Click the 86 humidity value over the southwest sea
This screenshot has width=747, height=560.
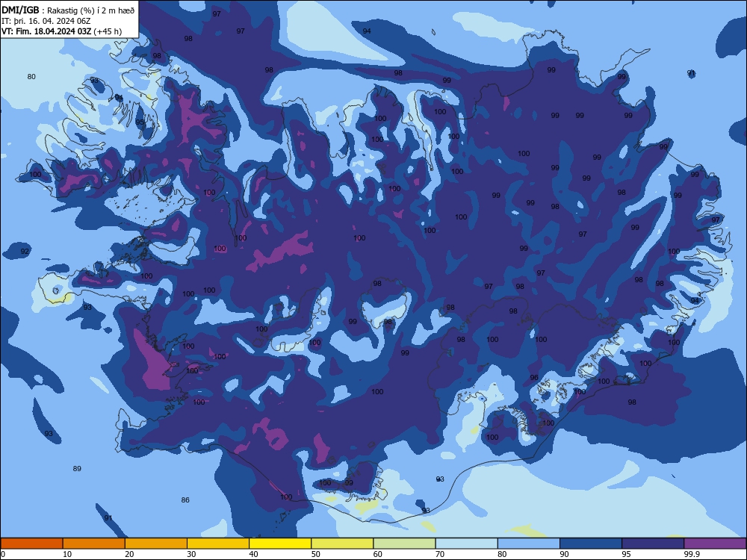point(185,500)
